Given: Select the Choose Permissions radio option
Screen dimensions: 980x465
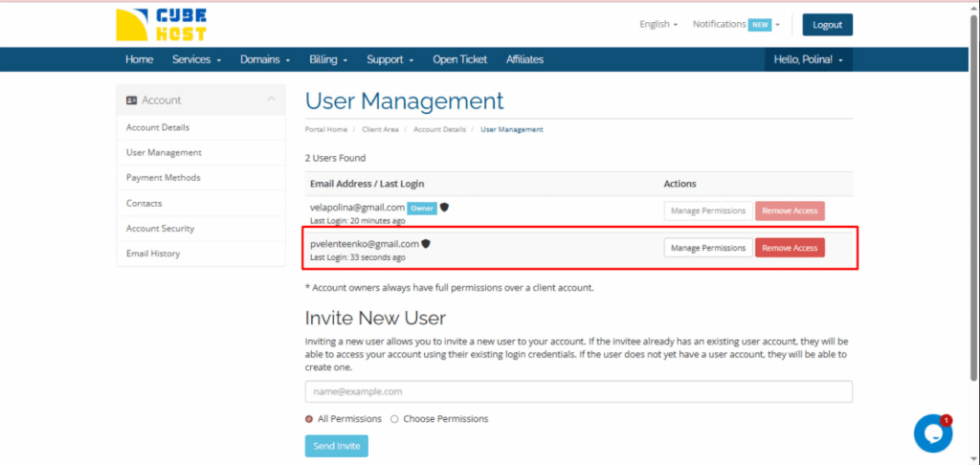Looking at the screenshot, I should point(394,419).
